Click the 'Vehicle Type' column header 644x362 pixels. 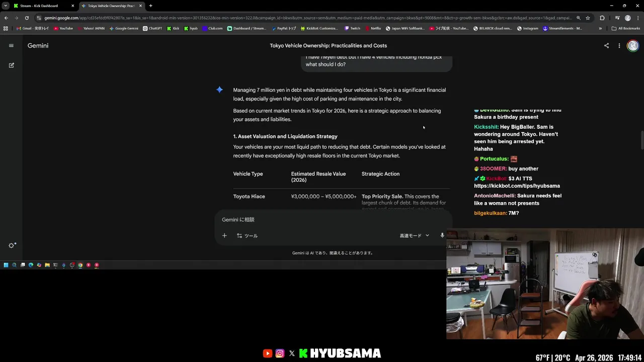pyautogui.click(x=248, y=174)
